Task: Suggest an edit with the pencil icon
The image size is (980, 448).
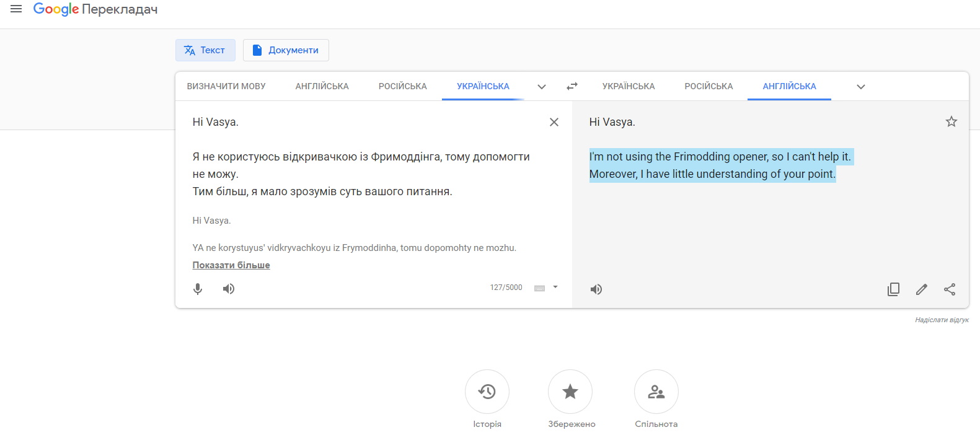Action: click(x=922, y=289)
